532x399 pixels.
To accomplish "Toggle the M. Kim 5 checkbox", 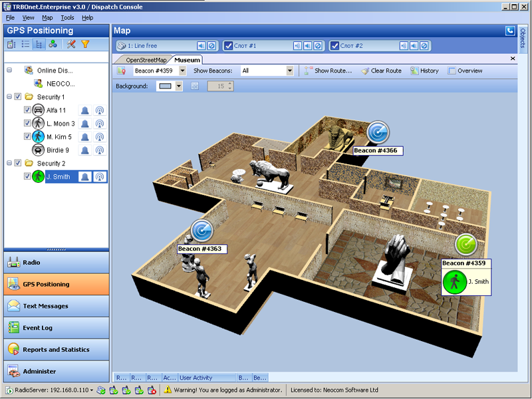I will [x=27, y=136].
